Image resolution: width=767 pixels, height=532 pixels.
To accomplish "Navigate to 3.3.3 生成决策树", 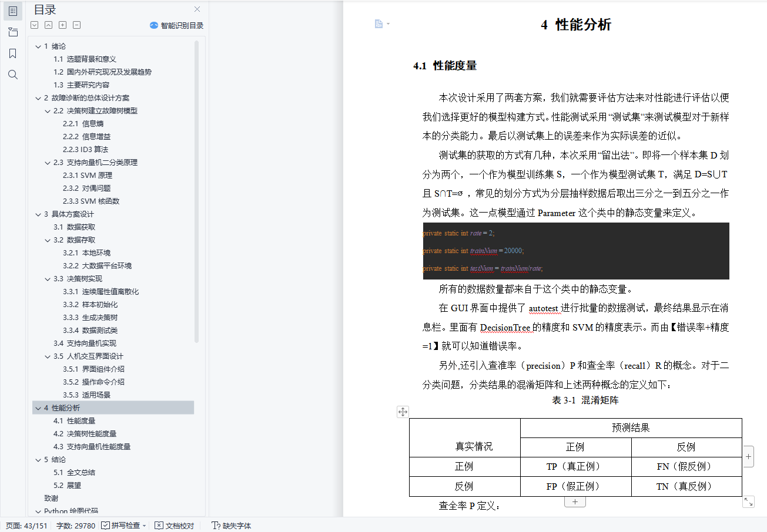I will (91, 318).
